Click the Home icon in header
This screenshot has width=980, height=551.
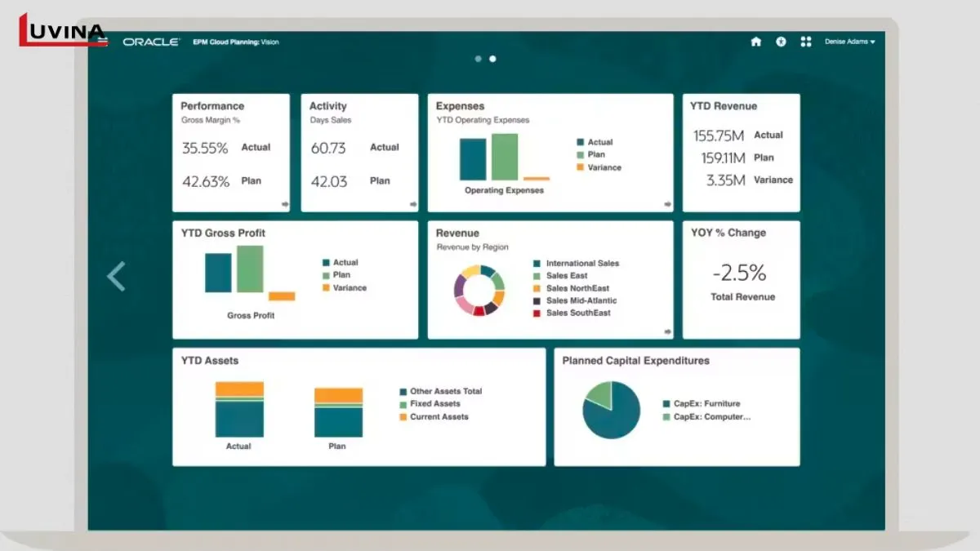755,42
